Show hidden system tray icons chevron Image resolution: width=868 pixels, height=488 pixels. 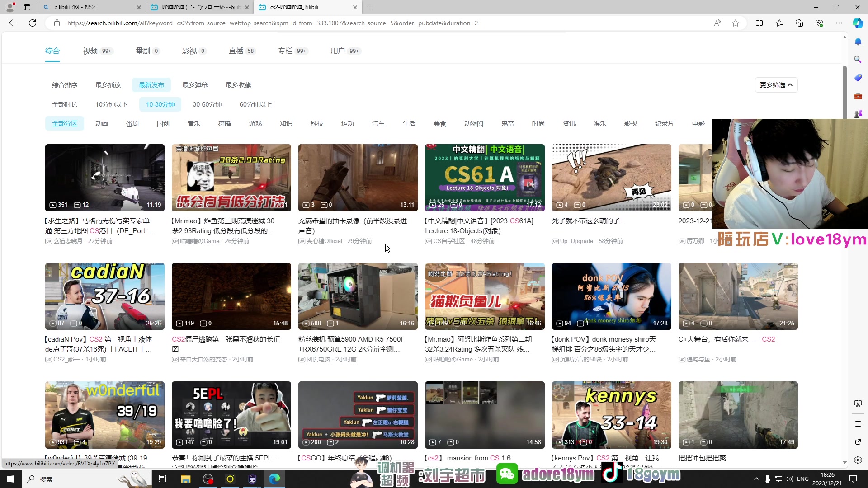[756, 479]
